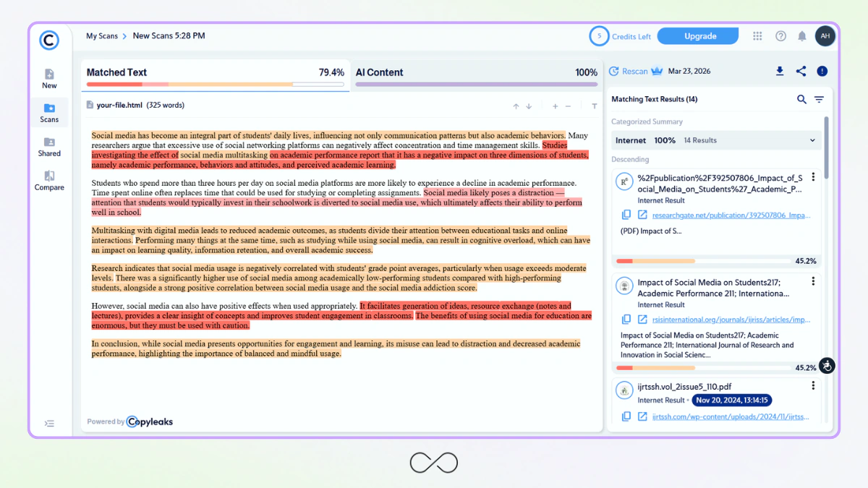
Task: Expand the sidebar with bottom toggle icon
Action: coord(49,424)
